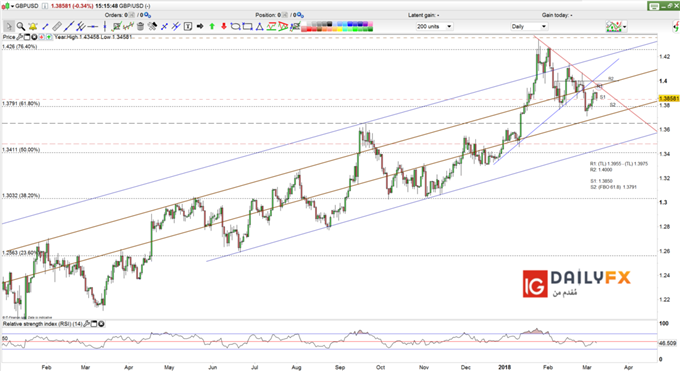This screenshot has height=371, width=680.
Task: Click the 1.426 (76.40%) Fibonacci label
Action: point(20,46)
